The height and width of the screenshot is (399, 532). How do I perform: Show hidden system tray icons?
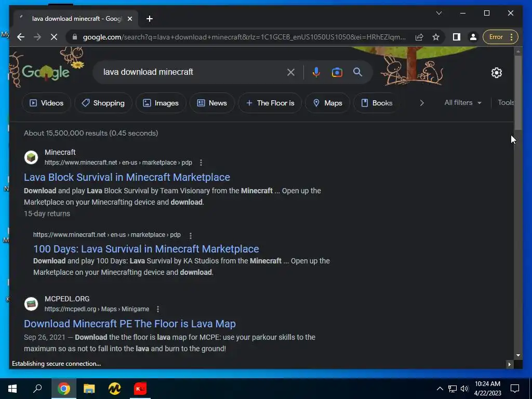click(x=440, y=389)
